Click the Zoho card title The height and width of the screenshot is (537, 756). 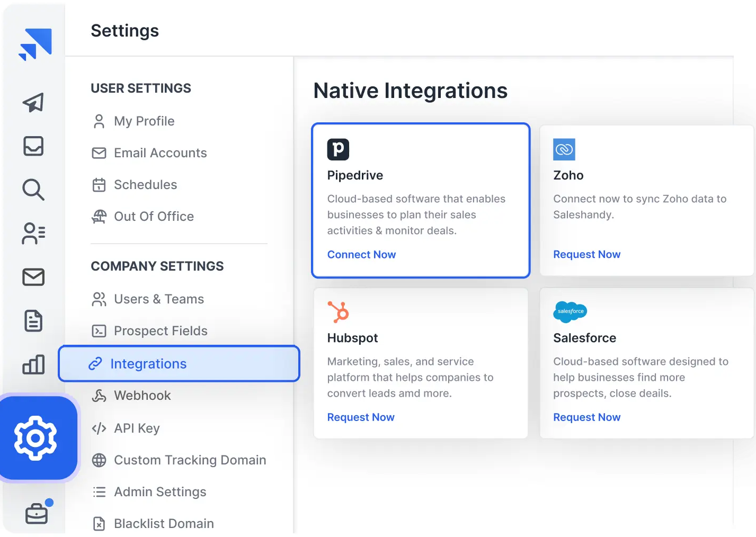[x=568, y=175]
